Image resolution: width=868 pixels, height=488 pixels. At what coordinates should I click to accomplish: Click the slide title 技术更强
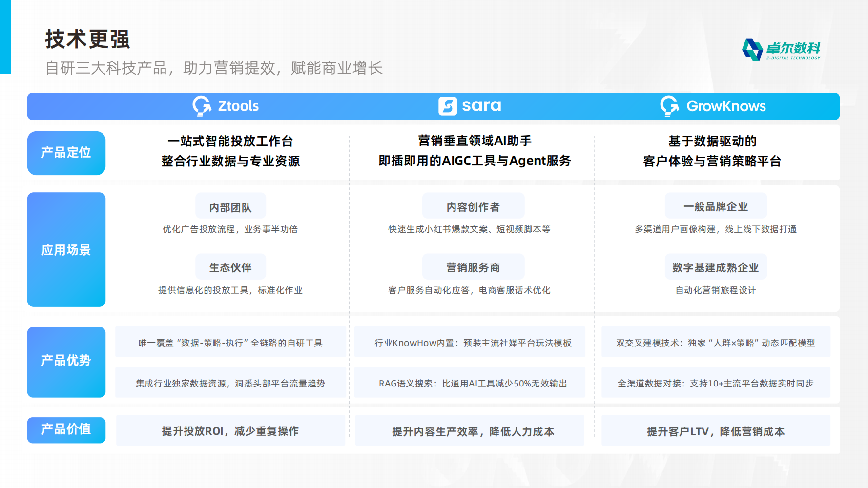pyautogui.click(x=87, y=39)
